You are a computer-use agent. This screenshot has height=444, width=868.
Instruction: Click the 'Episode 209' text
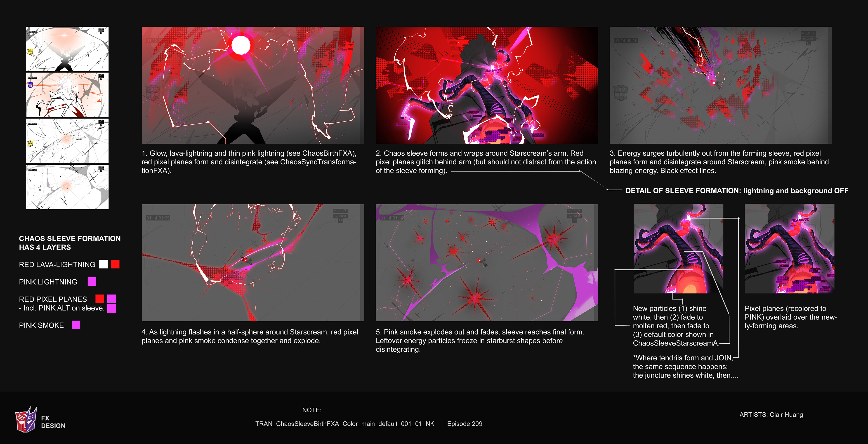(465, 424)
